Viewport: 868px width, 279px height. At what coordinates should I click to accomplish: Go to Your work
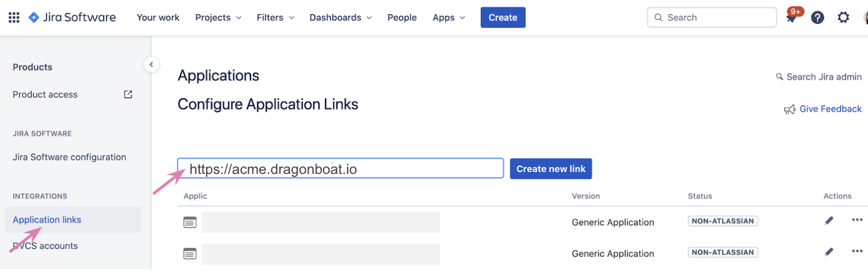(x=158, y=18)
